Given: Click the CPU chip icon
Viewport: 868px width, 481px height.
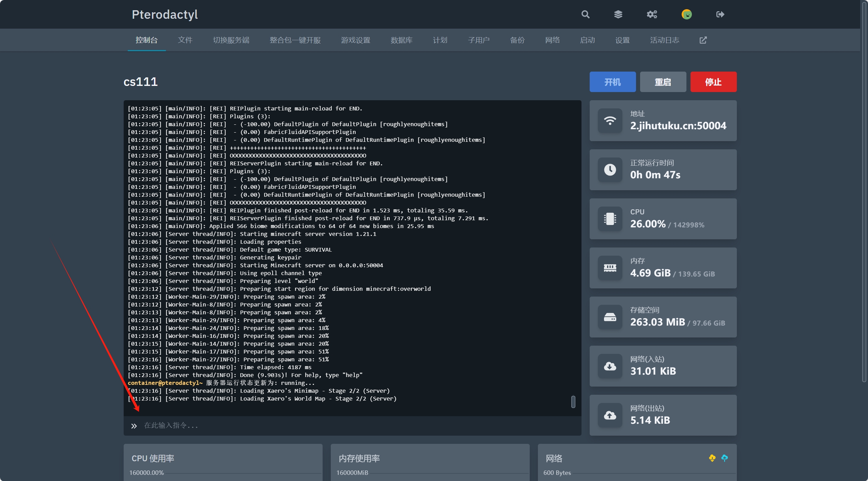Looking at the screenshot, I should pyautogui.click(x=610, y=219).
